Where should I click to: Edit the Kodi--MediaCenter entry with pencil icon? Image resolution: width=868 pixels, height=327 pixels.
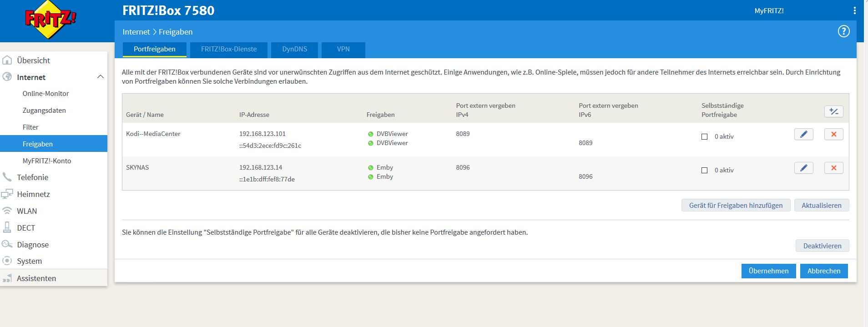pos(803,134)
